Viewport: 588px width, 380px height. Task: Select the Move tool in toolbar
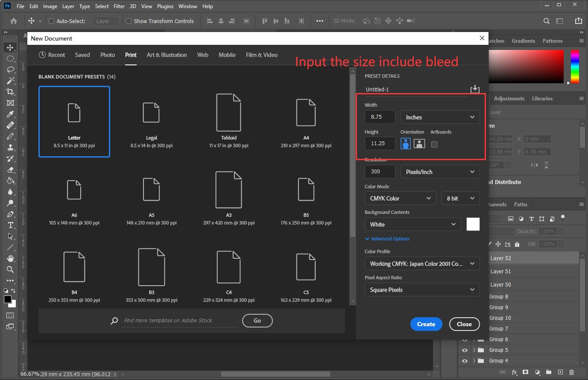pos(10,47)
